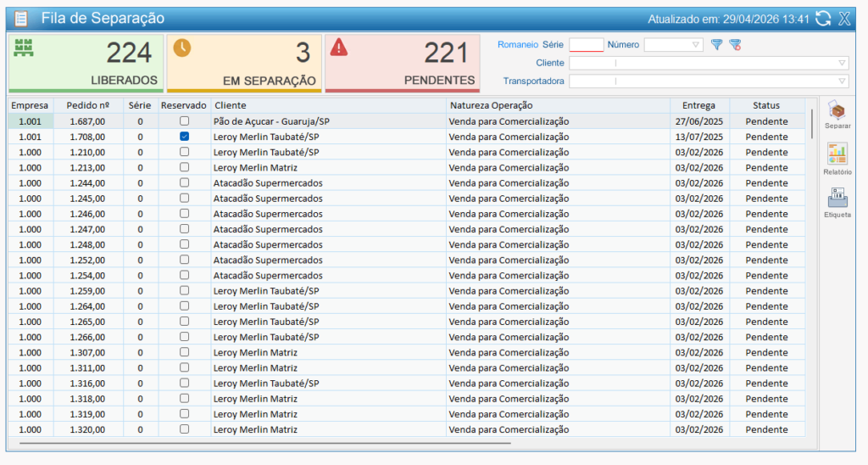Click the Etiqueta label printer icon

point(837,198)
